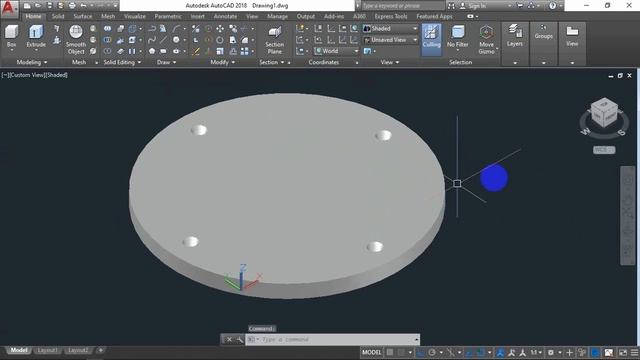Click the command line input field
This screenshot has height=360, width=640.
click(x=332, y=340)
